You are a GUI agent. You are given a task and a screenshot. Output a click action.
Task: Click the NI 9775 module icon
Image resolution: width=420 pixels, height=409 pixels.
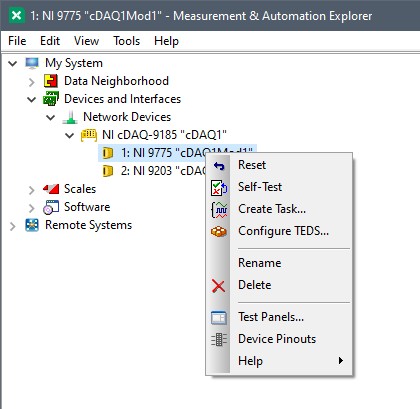click(x=107, y=153)
